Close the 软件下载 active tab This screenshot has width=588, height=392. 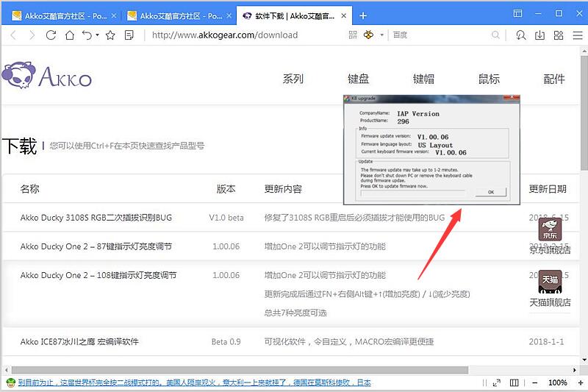tap(343, 15)
